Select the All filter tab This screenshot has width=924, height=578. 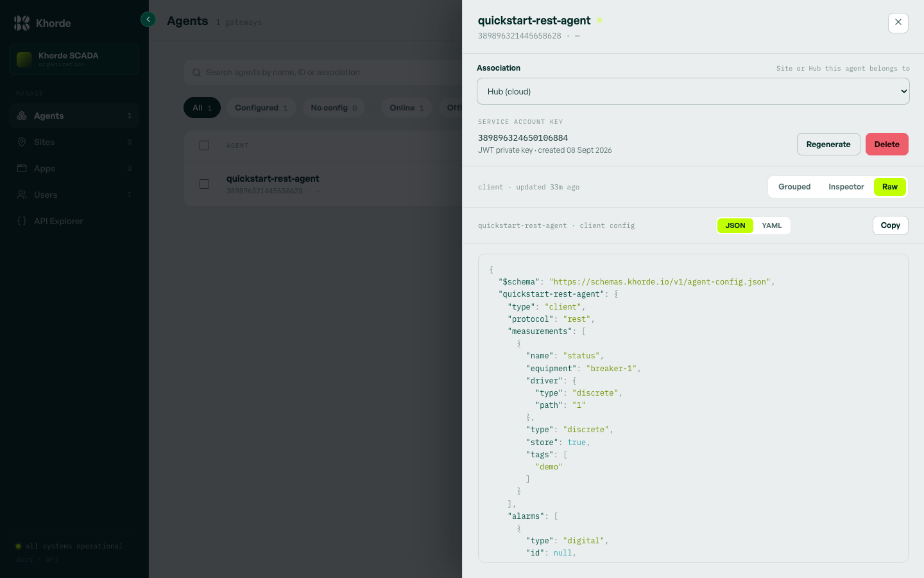(x=202, y=108)
